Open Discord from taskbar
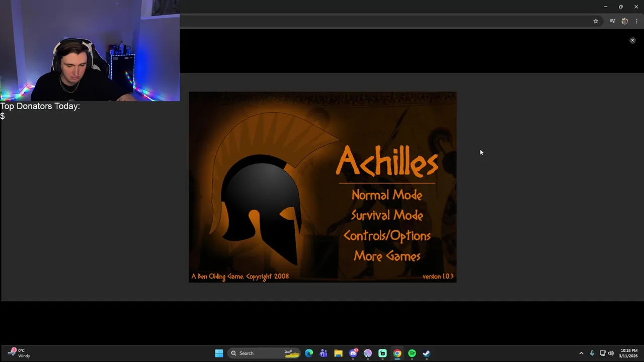 [x=353, y=353]
